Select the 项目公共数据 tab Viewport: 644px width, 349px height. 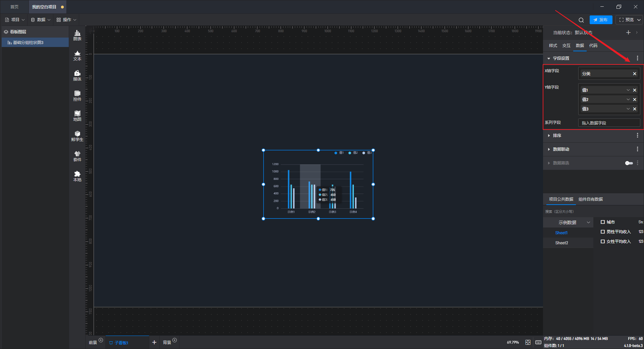pyautogui.click(x=561, y=199)
